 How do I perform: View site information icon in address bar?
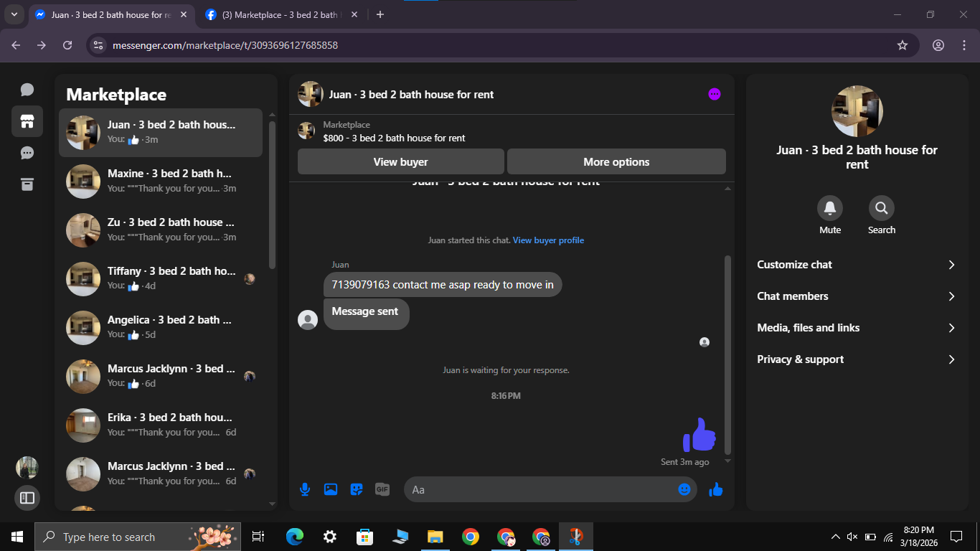click(x=99, y=45)
